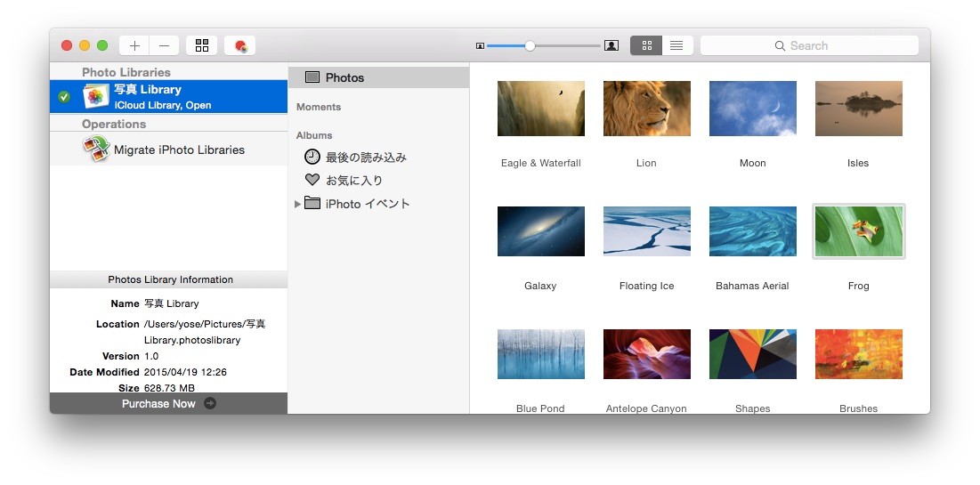Click the Photo Libraries section header

[x=126, y=72]
